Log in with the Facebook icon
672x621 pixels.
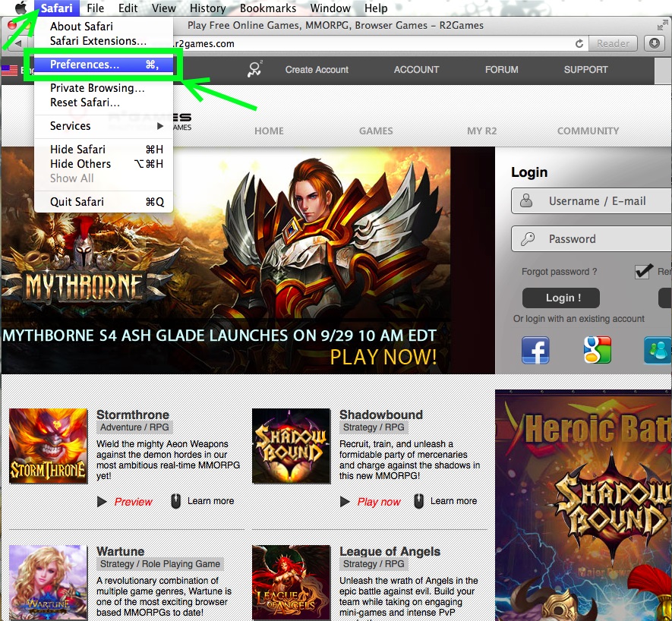click(535, 350)
